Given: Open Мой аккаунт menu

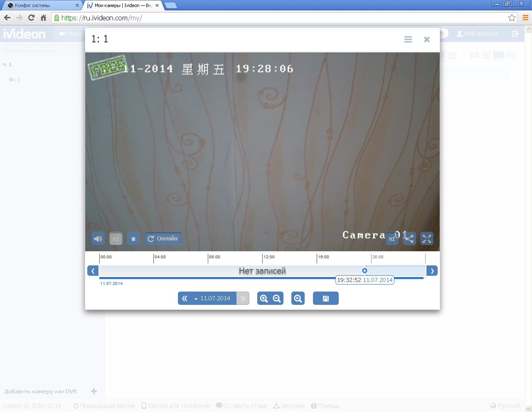Looking at the screenshot, I should click(x=478, y=34).
